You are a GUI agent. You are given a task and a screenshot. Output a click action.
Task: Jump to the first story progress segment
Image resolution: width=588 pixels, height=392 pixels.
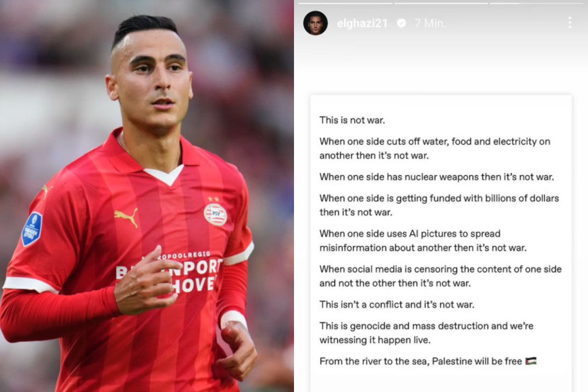(x=345, y=4)
